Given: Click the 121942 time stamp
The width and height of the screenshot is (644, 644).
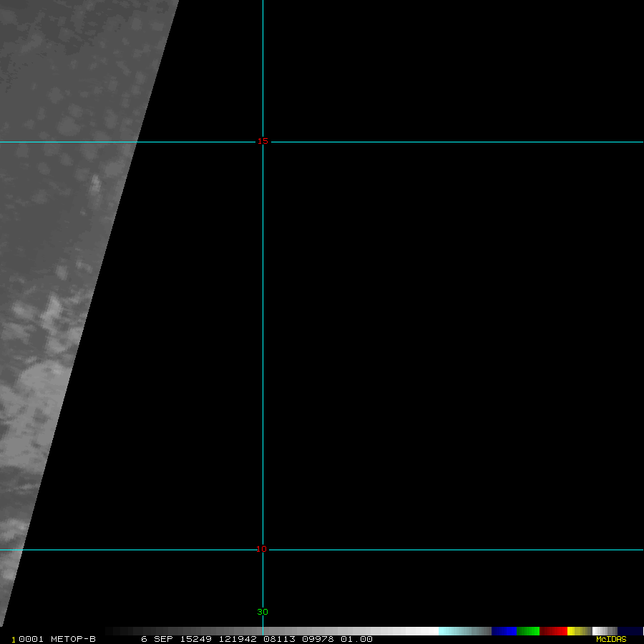Looking at the screenshot, I should click(x=237, y=639).
